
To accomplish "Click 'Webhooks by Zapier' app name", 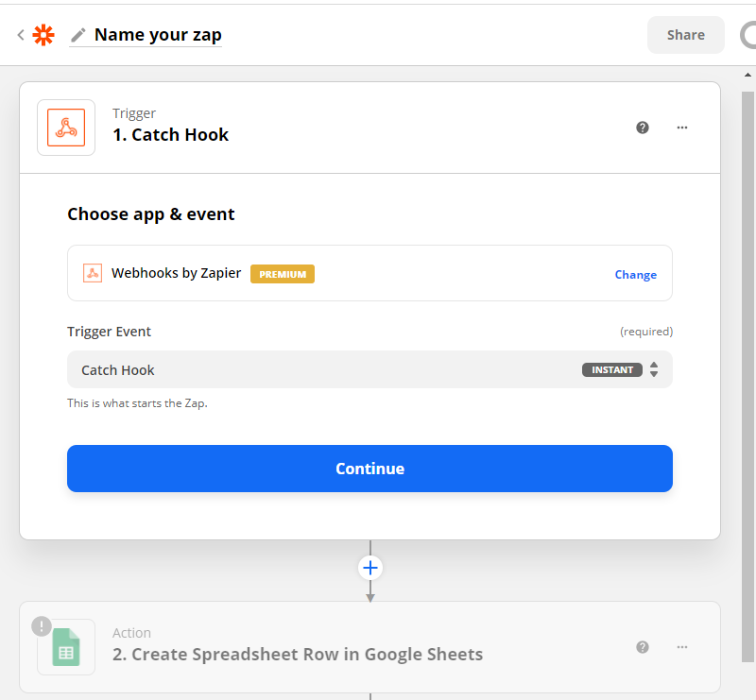I will [176, 273].
